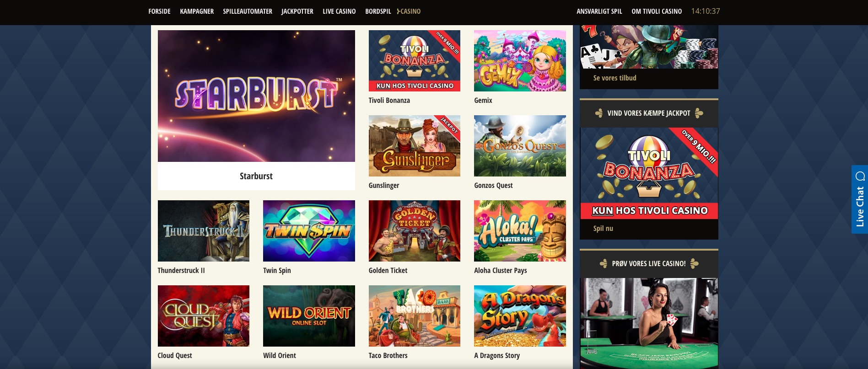Open the Live Chat side tab

859,199
